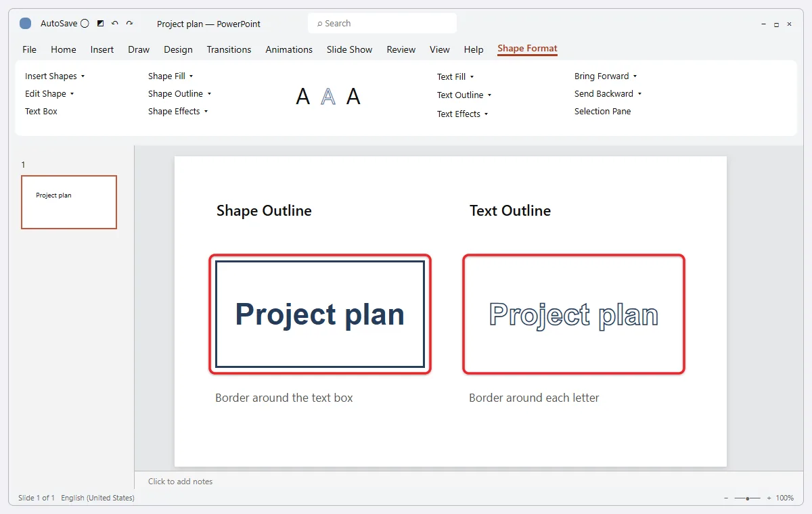Image resolution: width=812 pixels, height=514 pixels.
Task: Switch to the Home tab
Action: (64, 49)
